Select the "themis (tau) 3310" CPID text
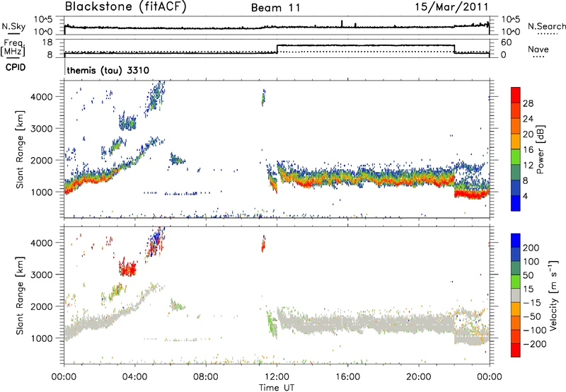The image size is (566, 392). click(x=108, y=70)
